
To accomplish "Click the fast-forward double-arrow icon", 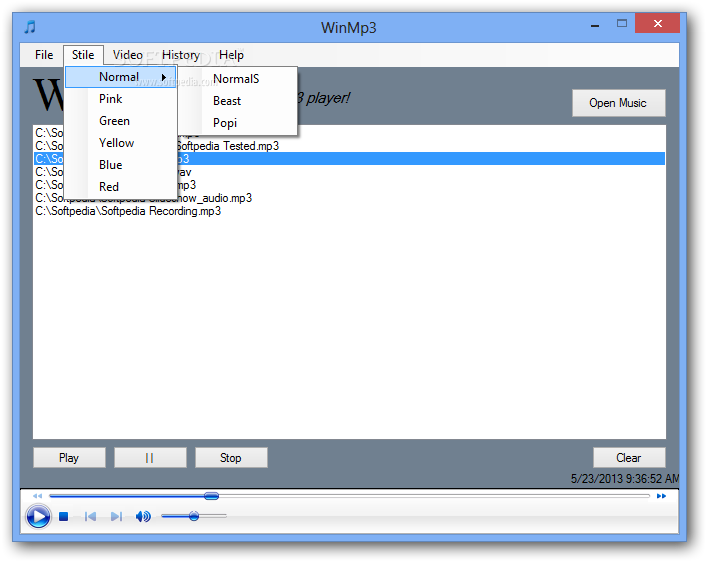I will pyautogui.click(x=661, y=496).
